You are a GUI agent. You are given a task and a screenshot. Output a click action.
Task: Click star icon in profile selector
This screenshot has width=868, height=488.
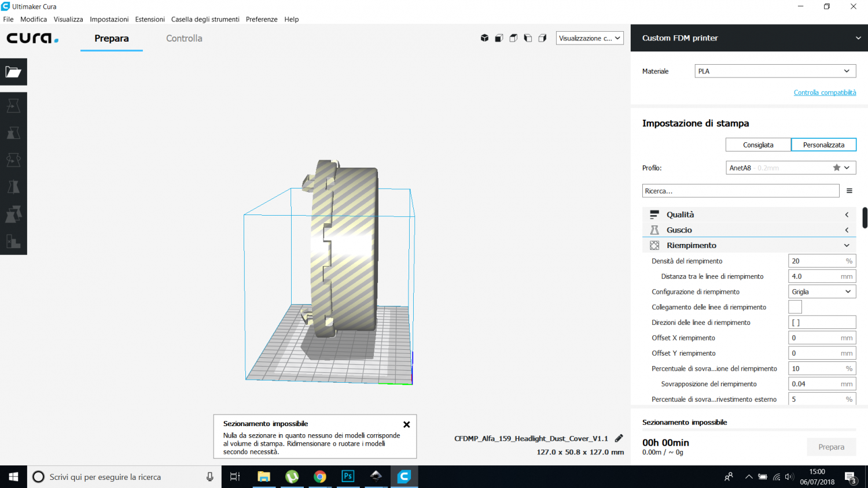(836, 168)
